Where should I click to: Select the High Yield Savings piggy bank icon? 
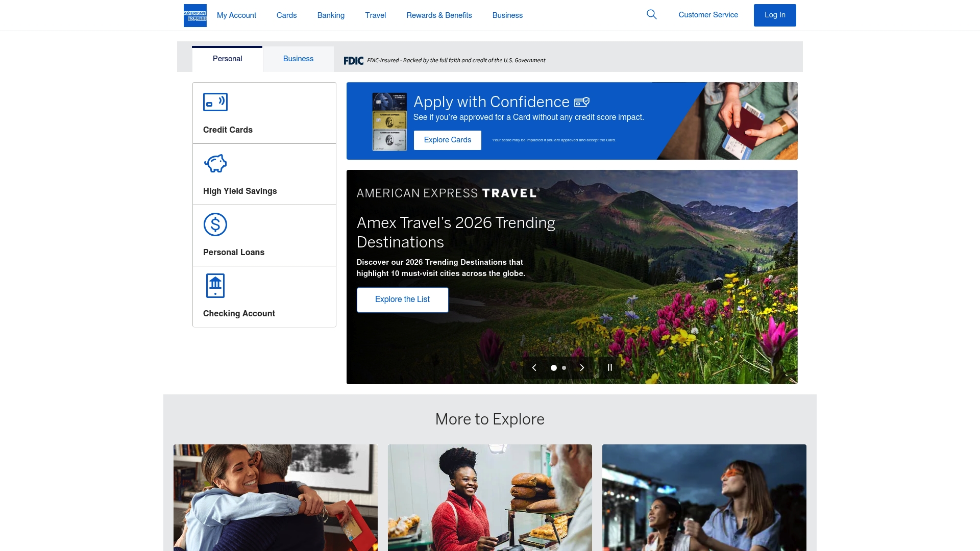point(215,163)
